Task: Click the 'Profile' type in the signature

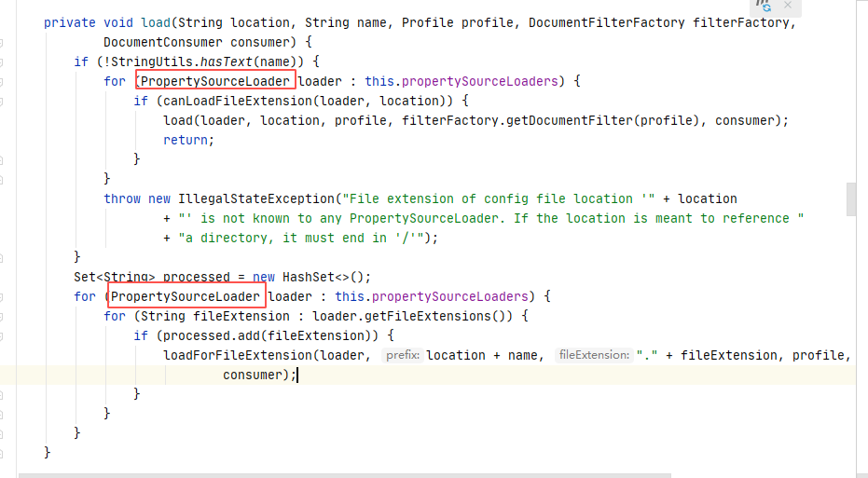Action: pos(427,22)
